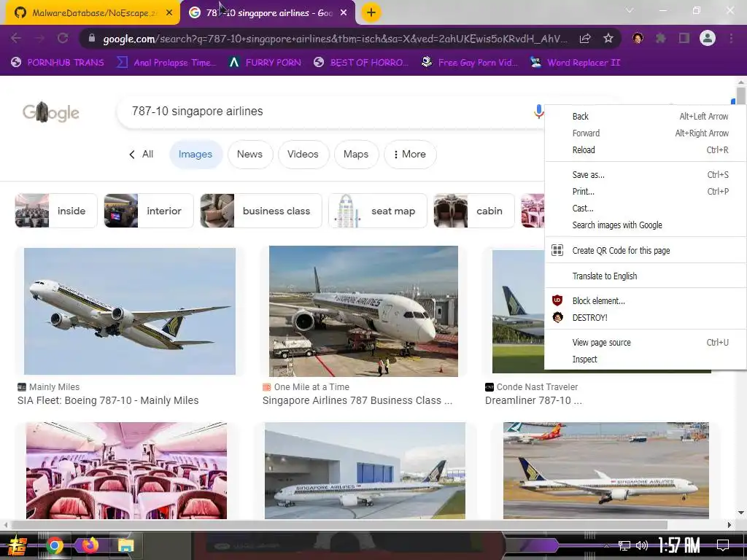Open the pink cabin seats image
Screen dimensions: 747x560
(x=127, y=470)
